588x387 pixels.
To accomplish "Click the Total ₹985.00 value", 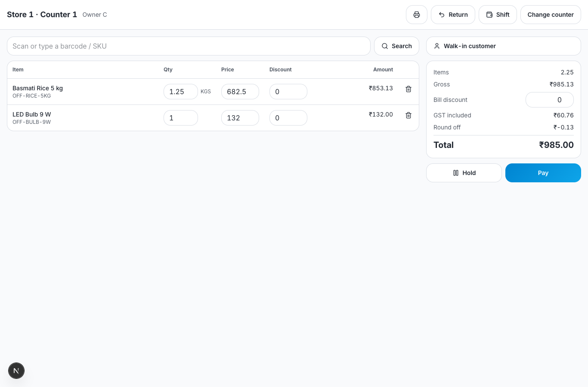I will [556, 145].
